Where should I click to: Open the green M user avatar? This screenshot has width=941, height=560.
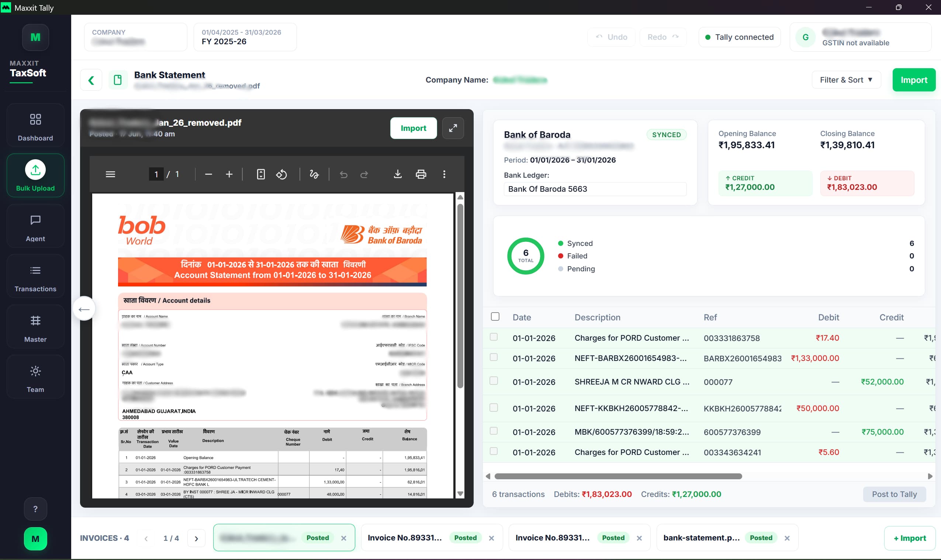(35, 539)
